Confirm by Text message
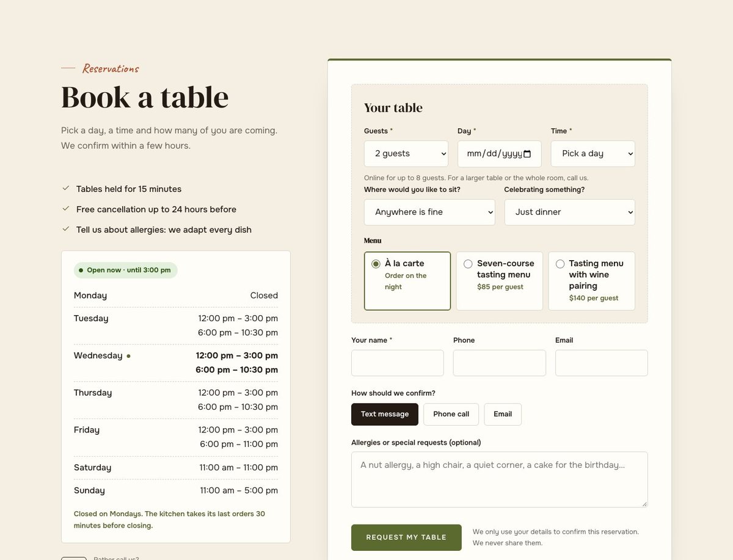Viewport: 733px width, 560px height. 385,414
